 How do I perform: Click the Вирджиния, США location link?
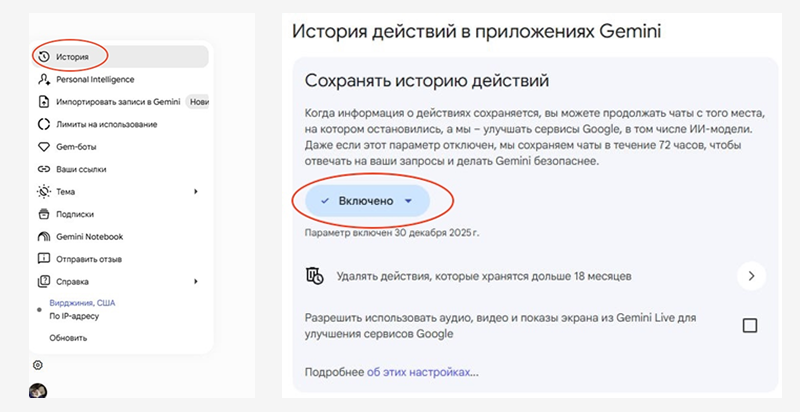(x=82, y=303)
